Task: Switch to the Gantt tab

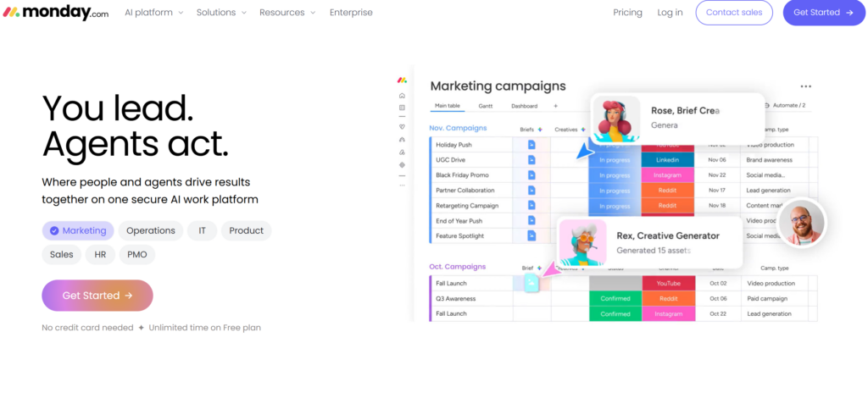Action: point(486,106)
